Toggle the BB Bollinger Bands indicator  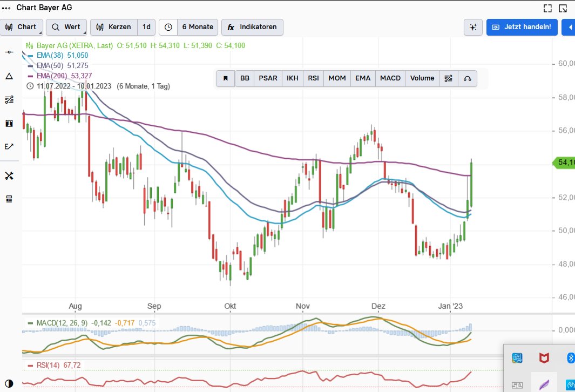[x=245, y=78]
